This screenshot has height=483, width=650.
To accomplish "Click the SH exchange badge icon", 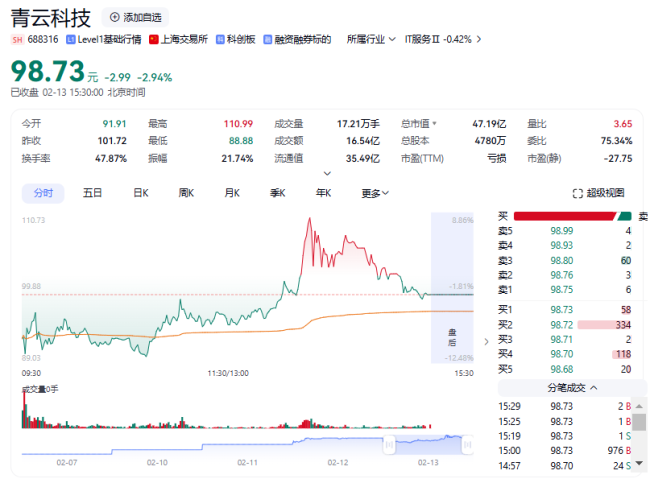I will pyautogui.click(x=17, y=40).
